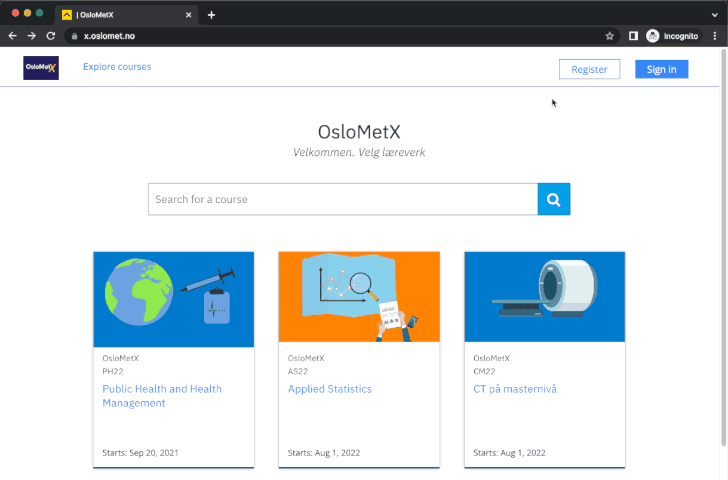Screen dimensions: 728x480
Task: Click the page vertical scrollbar
Action: 723,246
